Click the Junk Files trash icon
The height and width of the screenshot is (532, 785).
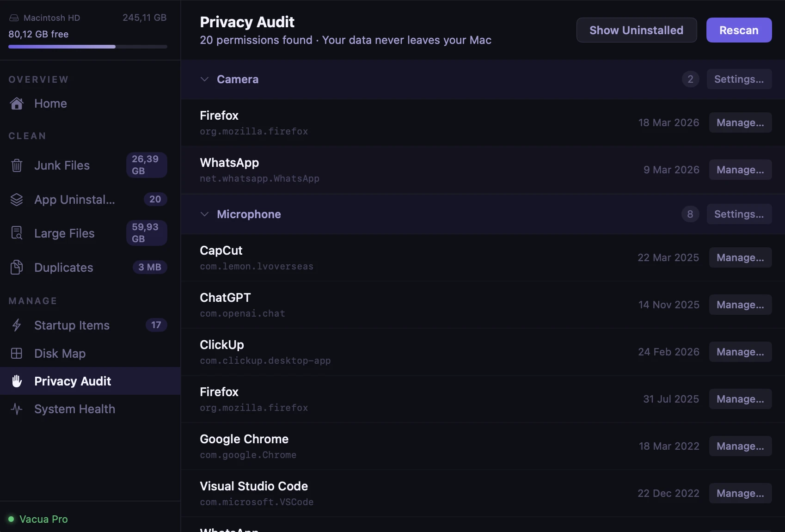point(17,165)
